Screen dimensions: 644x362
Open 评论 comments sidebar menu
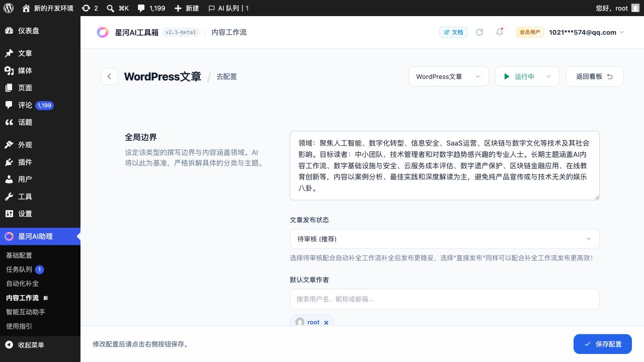(40, 105)
